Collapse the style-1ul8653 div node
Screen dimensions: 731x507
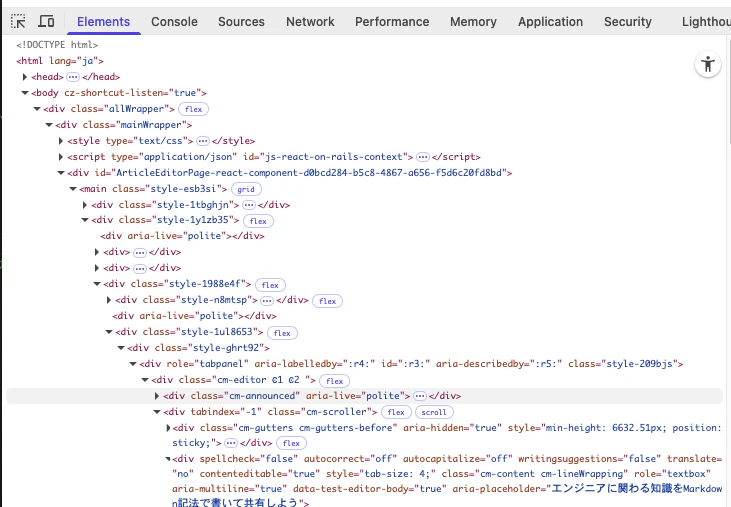point(109,332)
